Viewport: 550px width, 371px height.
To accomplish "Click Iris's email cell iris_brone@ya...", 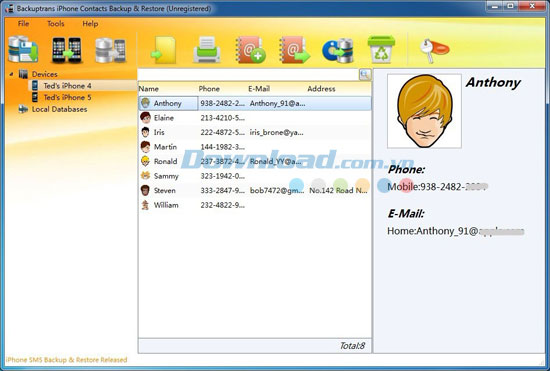I will (276, 132).
